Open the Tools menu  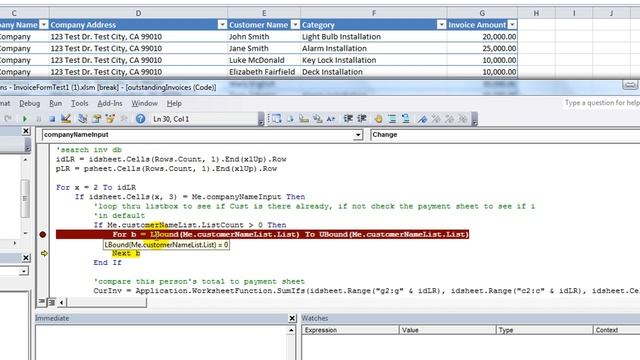80,103
